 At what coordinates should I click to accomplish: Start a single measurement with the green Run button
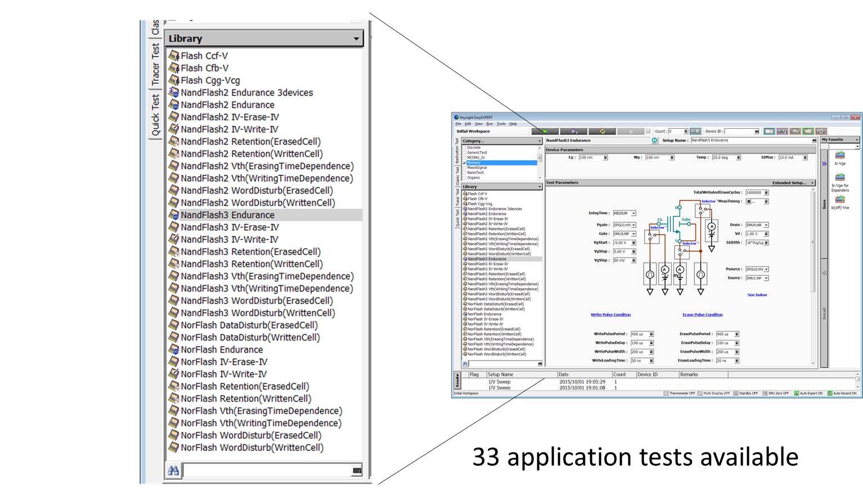(x=545, y=131)
